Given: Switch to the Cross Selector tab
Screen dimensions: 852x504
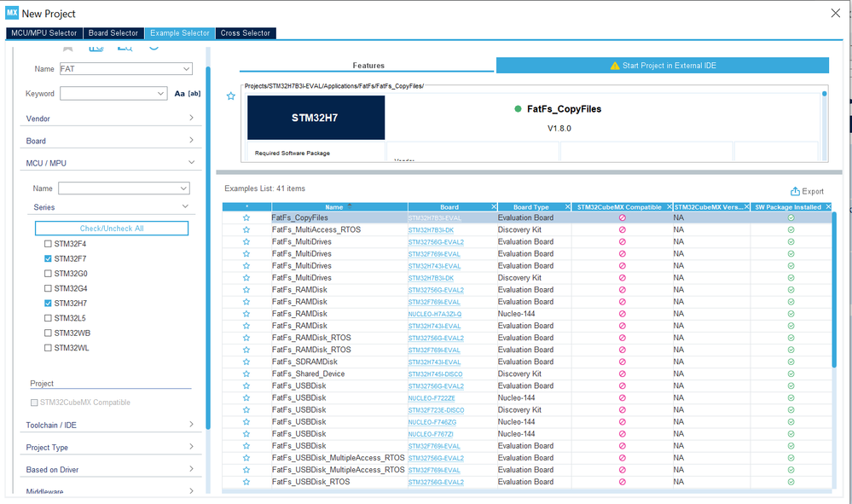Looking at the screenshot, I should click(x=245, y=33).
